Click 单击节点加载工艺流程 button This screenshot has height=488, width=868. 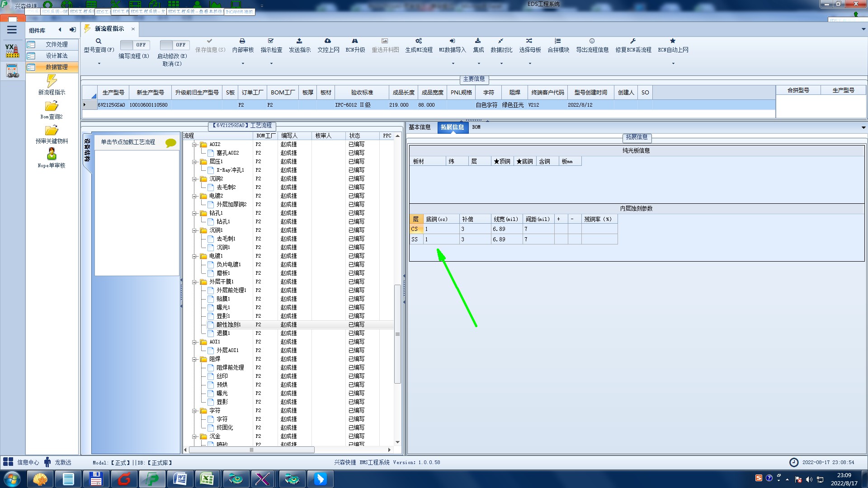128,142
